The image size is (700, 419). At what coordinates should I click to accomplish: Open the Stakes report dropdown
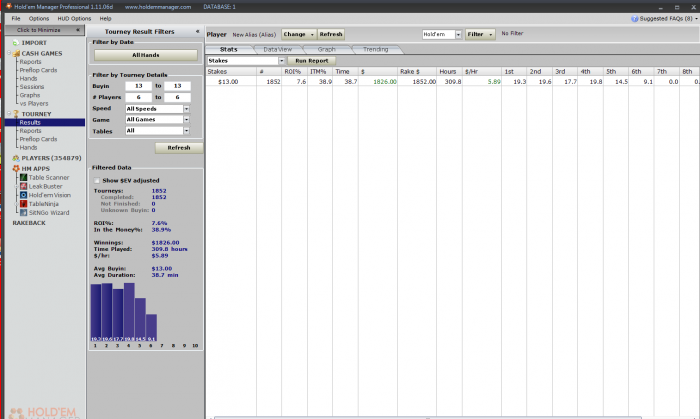pos(281,61)
